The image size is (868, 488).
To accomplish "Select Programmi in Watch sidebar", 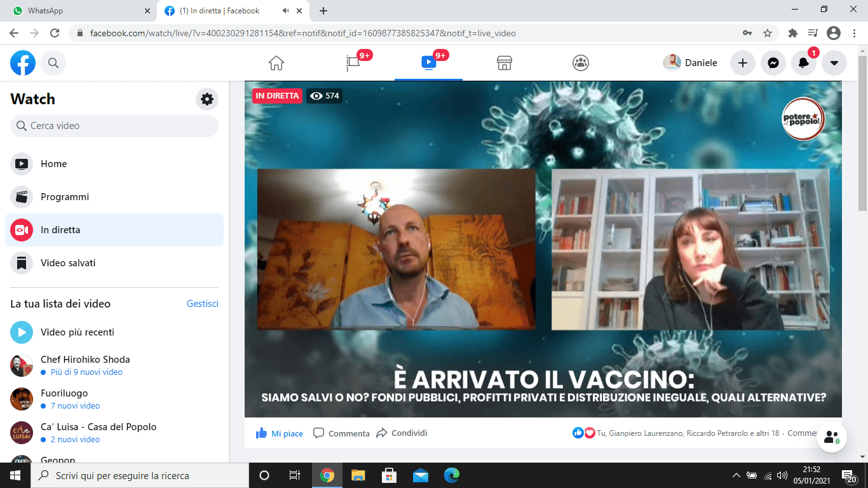I will (x=114, y=197).
